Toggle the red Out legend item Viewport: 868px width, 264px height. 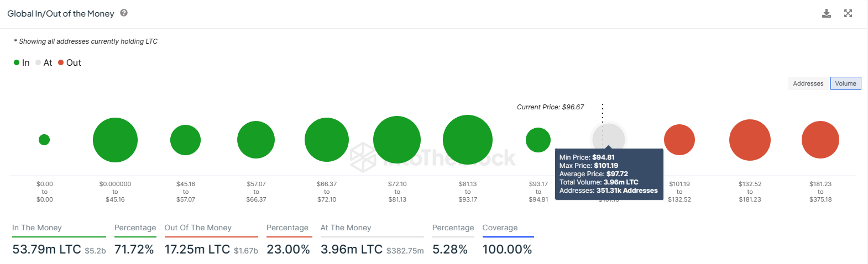[70, 63]
